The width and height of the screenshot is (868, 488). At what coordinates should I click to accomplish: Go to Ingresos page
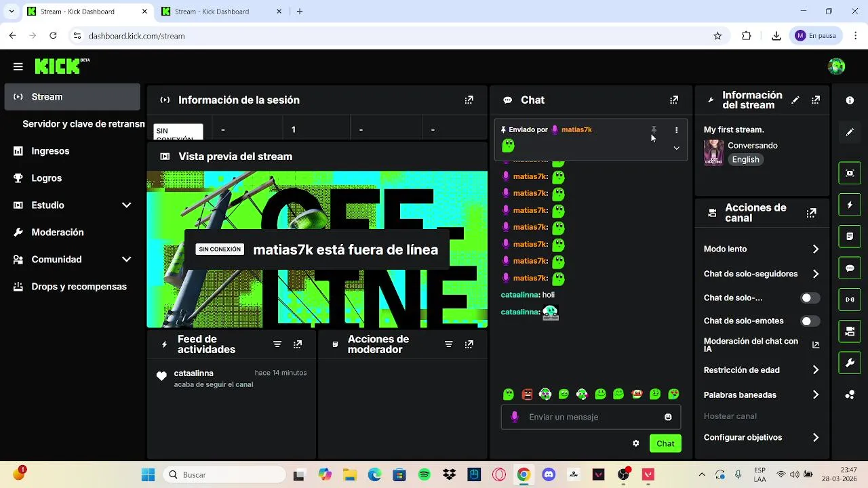click(73, 151)
